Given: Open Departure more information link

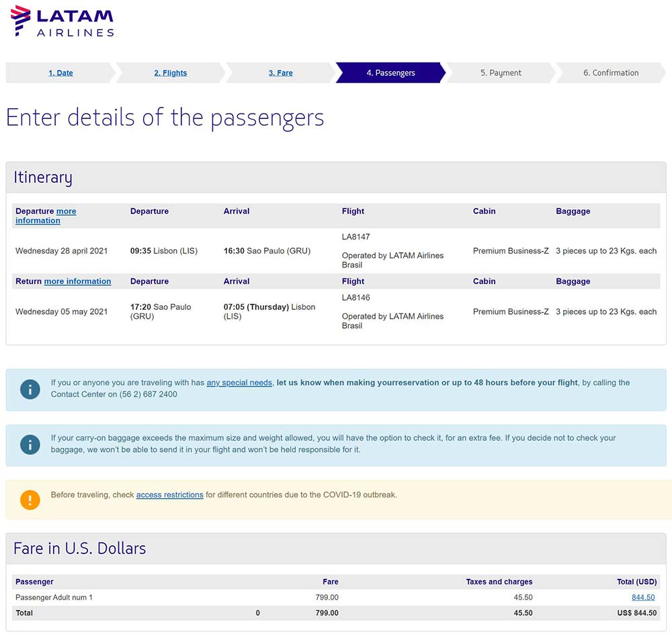Looking at the screenshot, I should (46, 216).
